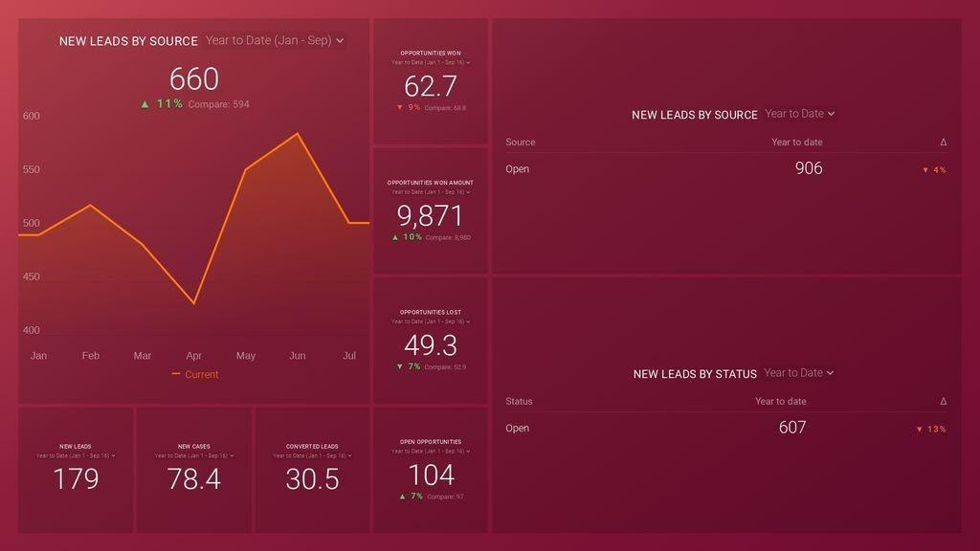Open the Year to Date selector for New Leads by Status
The width and height of the screenshot is (980, 551).
(796, 373)
